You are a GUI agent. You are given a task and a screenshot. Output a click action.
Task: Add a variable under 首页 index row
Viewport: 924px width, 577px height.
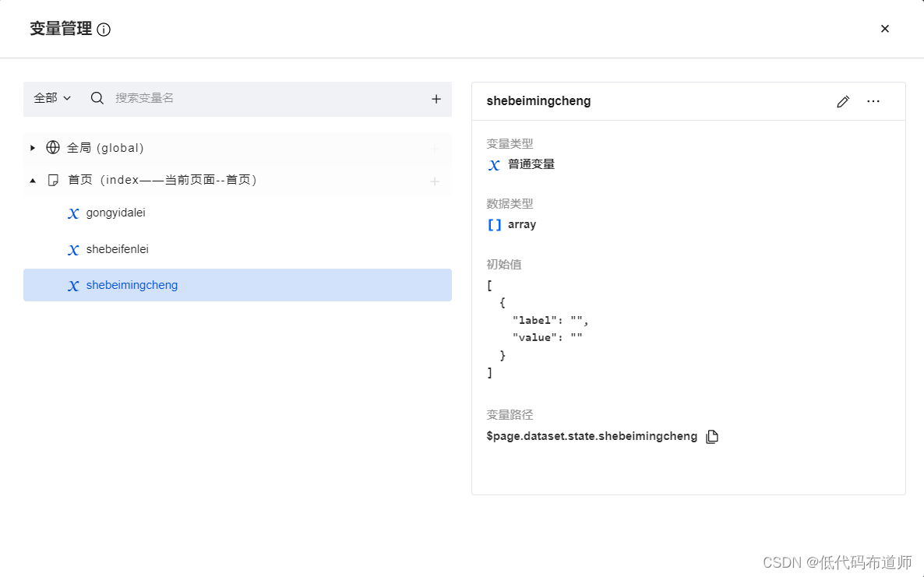[x=435, y=181]
